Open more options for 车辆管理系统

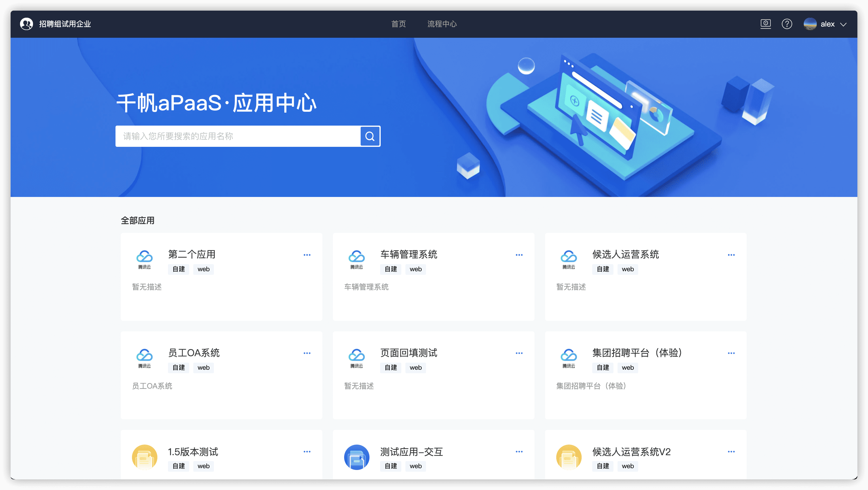point(519,255)
